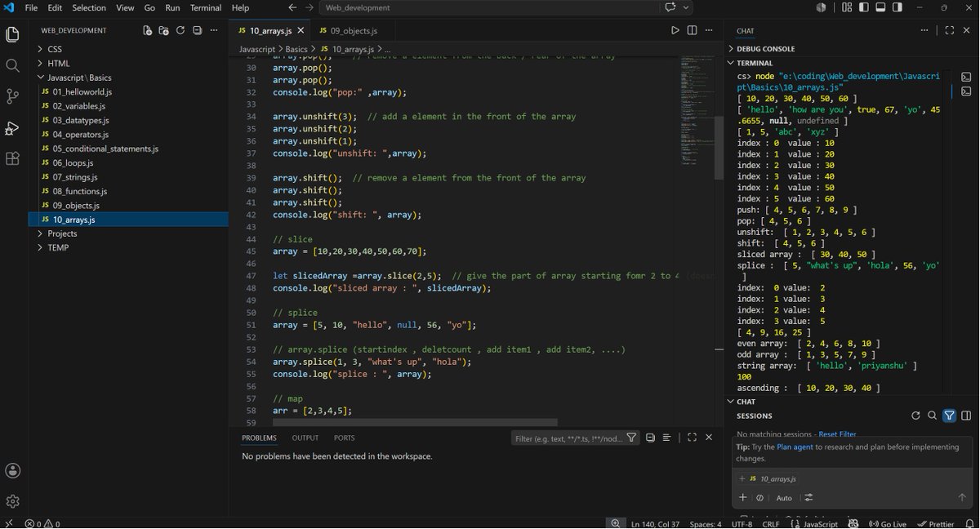Switch to the OUTPUT panel tab
Screen dimensions: 980x529
point(305,438)
